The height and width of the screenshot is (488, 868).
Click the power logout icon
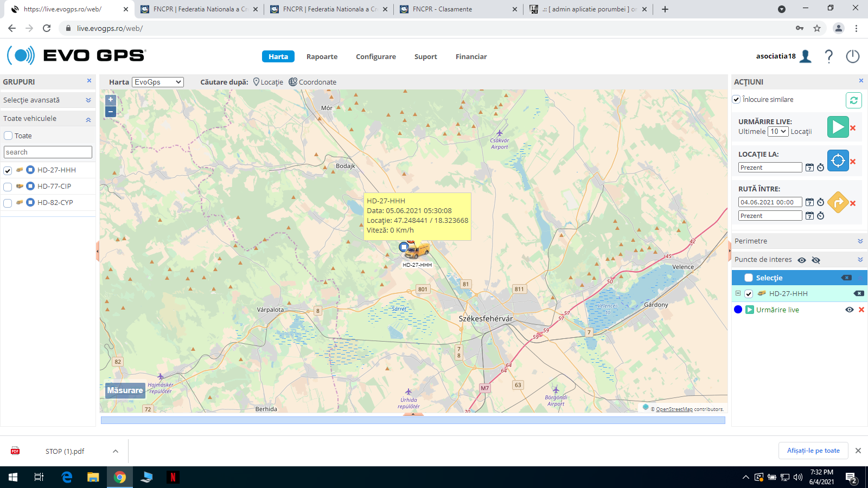[x=852, y=56]
